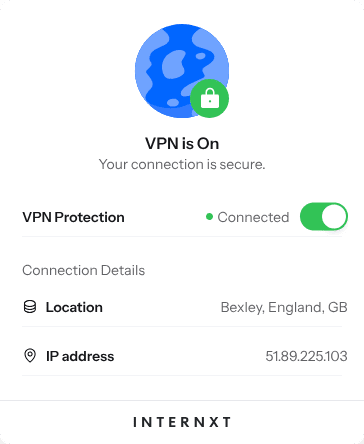The height and width of the screenshot is (444, 364).
Task: Click the server stack icon beside Location
Action: (x=30, y=307)
